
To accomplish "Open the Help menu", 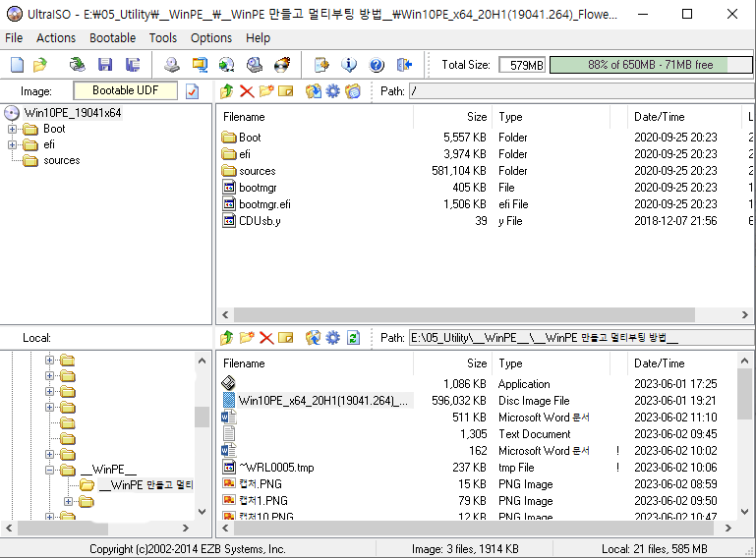I will (x=258, y=38).
